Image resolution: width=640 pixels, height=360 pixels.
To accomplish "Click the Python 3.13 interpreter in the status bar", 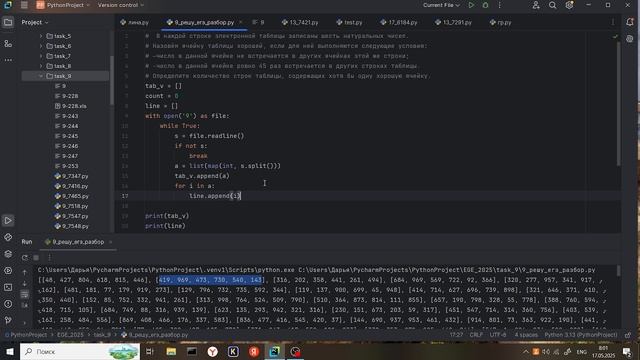I will (581, 335).
